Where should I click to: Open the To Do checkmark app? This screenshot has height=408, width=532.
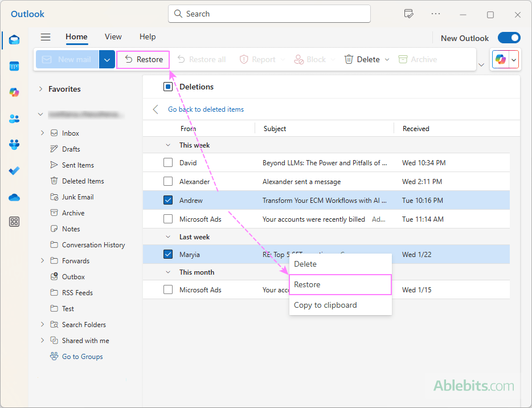(14, 170)
